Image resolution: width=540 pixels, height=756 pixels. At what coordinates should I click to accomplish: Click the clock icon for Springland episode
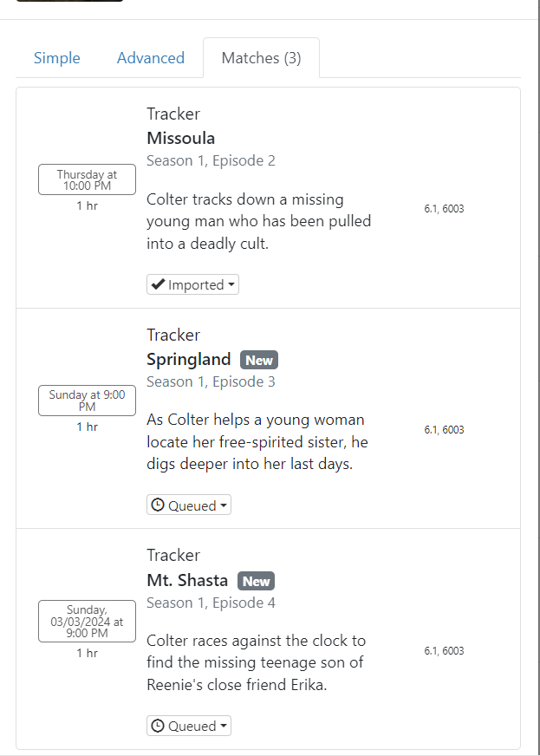(x=158, y=505)
